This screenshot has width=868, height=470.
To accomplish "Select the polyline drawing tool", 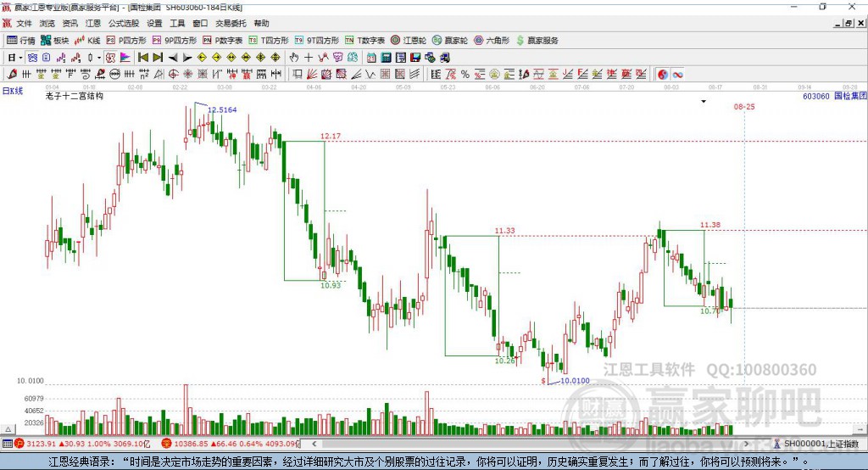I will point(323,58).
